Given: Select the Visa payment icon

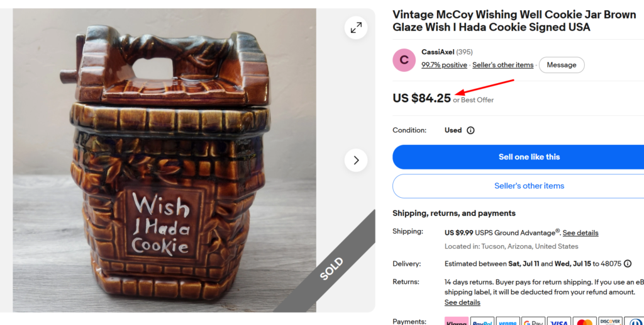Looking at the screenshot, I should tap(559, 322).
